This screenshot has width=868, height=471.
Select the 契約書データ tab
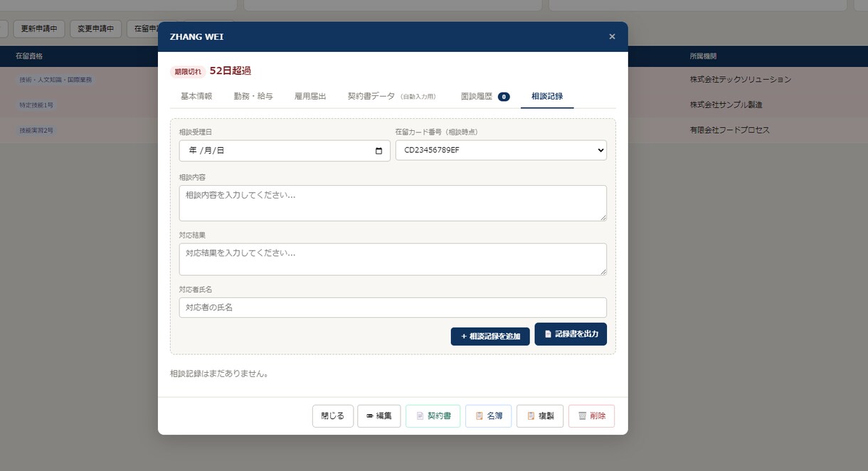391,96
